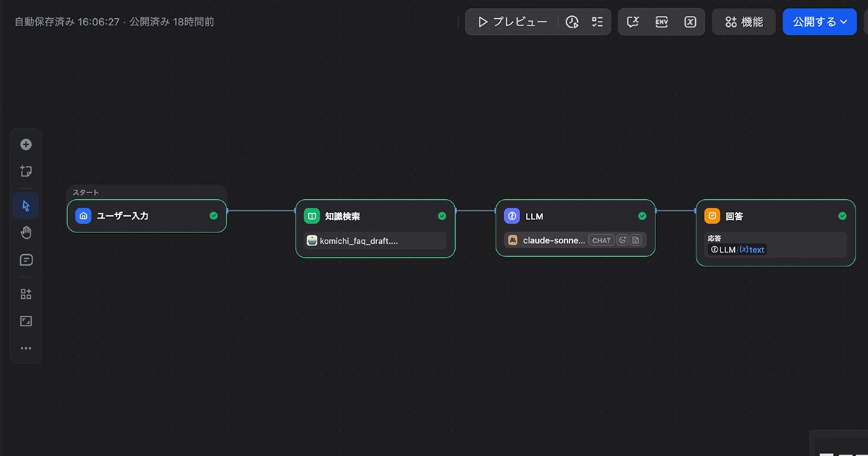
Task: Open the ENV environment variables icon
Action: coord(661,22)
